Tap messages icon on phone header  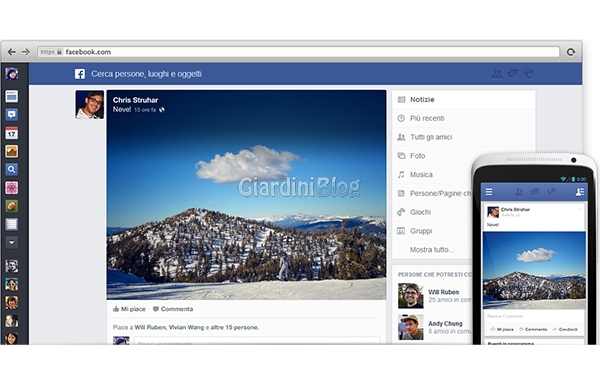coord(535,192)
